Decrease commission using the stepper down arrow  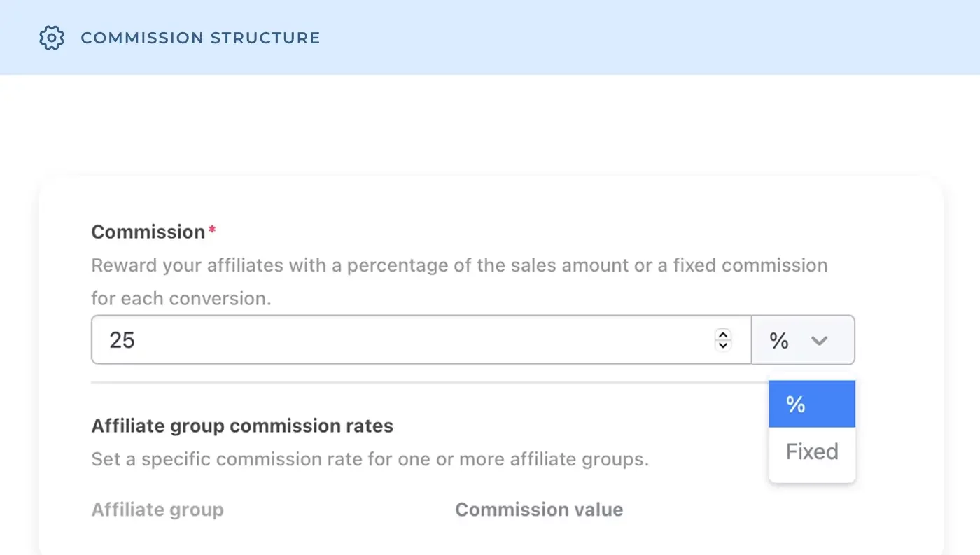coord(723,345)
